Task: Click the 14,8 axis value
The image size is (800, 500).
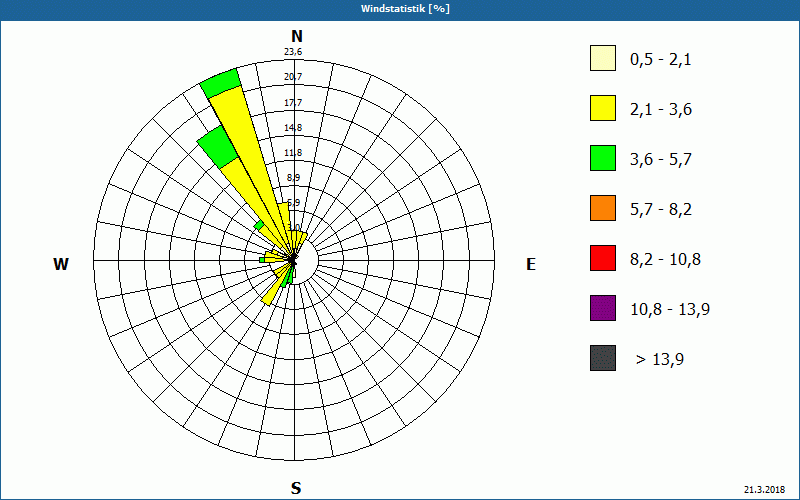Action: coord(293,128)
